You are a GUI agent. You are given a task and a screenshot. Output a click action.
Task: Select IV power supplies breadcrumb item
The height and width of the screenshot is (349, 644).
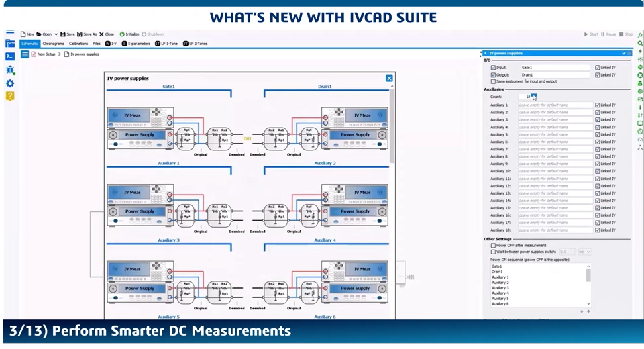coord(82,54)
